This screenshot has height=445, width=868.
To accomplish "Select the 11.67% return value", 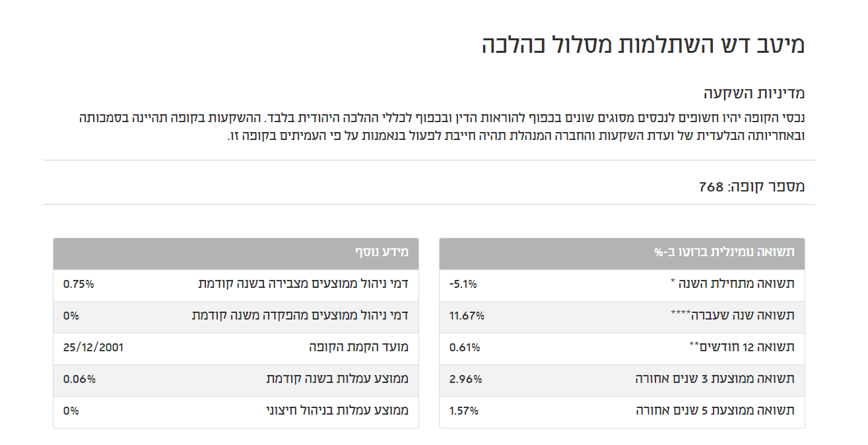I will click(467, 316).
